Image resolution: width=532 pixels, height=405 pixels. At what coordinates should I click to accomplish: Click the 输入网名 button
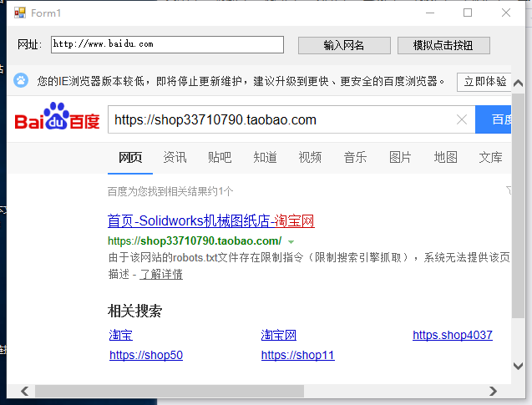(344, 45)
